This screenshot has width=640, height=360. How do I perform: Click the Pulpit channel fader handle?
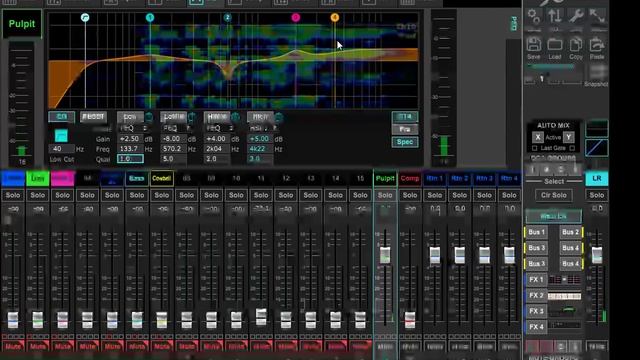pyautogui.click(x=385, y=255)
